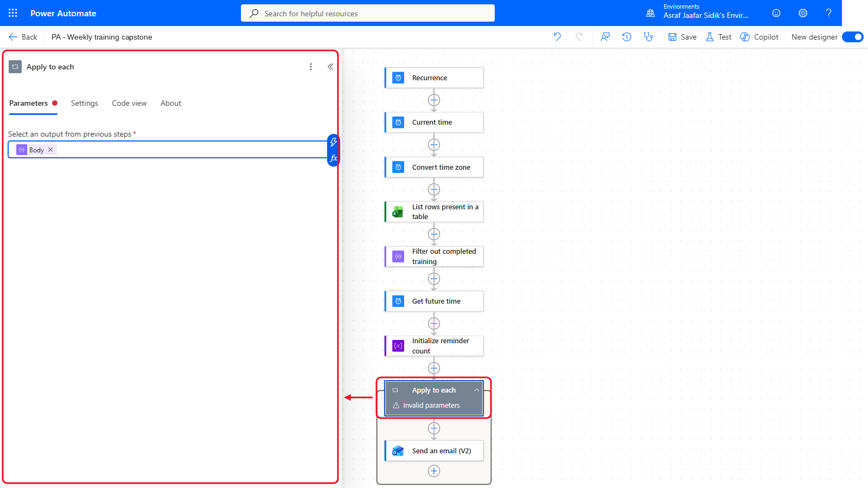Open the Flow checker stethoscope icon
The height and width of the screenshot is (488, 868).
(x=648, y=37)
